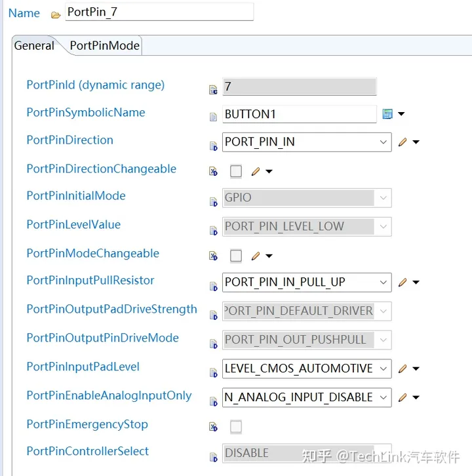
Task: Open the PortPinInputPullResistor PORT_PIN_IN_PULL_UP dropdown
Action: [x=307, y=283]
